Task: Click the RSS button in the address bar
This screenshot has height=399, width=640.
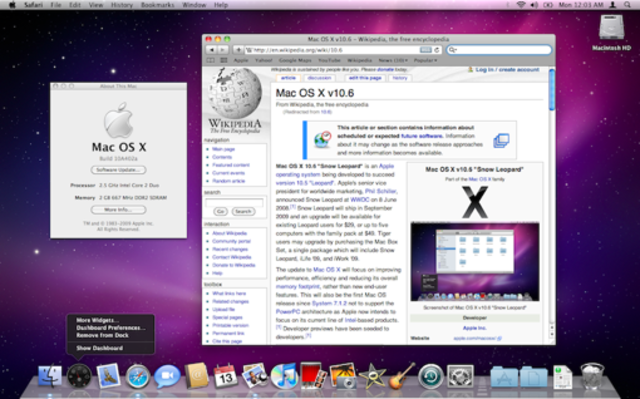Action: coord(425,50)
